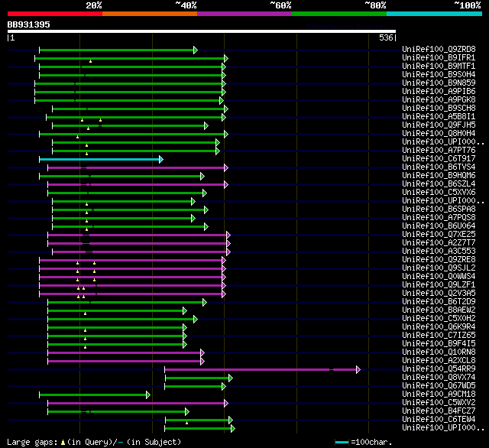The height and width of the screenshot is (448, 489).
Task: Select the UniRef100_B6T2D9 entry
Action: 439,302
